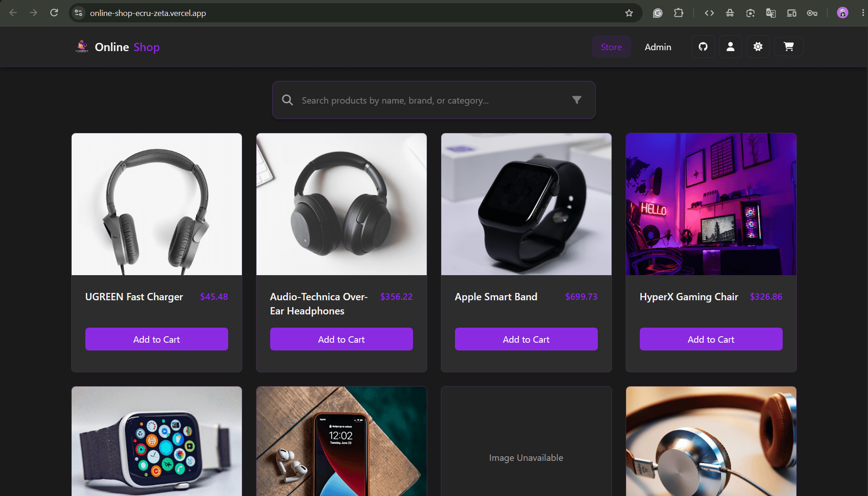868x496 pixels.
Task: Open the HyperX Gaming Chair product image
Action: (711, 204)
